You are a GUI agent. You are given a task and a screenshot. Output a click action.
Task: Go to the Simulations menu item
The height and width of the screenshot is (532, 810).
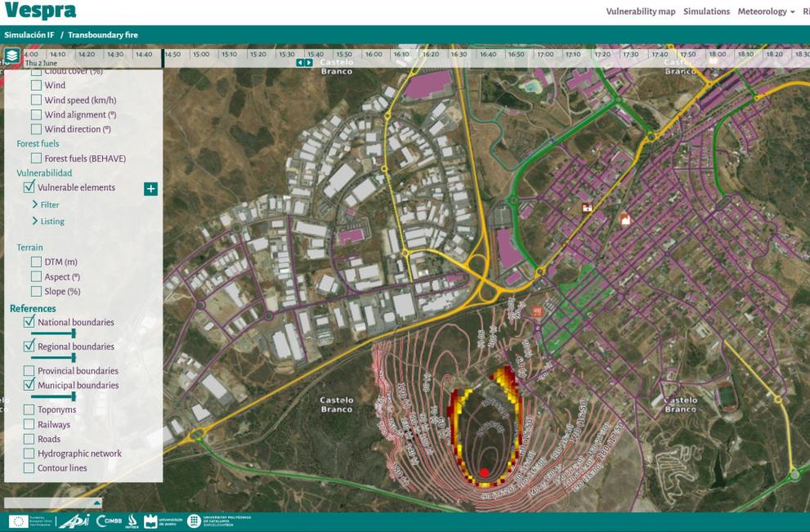pyautogui.click(x=706, y=11)
